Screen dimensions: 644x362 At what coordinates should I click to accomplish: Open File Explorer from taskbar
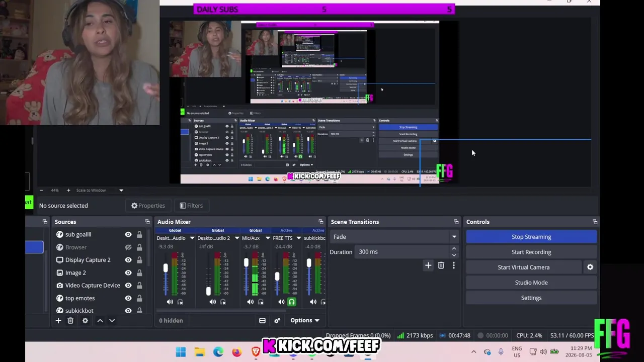coord(200,352)
